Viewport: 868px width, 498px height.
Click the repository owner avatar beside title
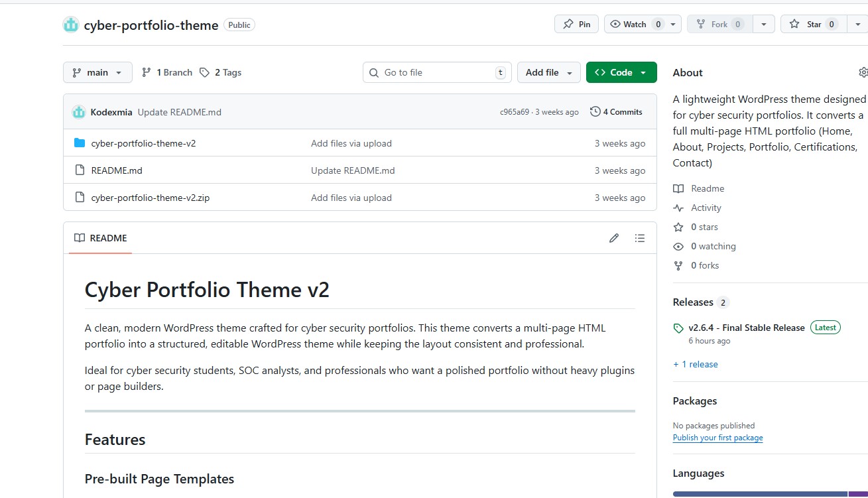71,25
